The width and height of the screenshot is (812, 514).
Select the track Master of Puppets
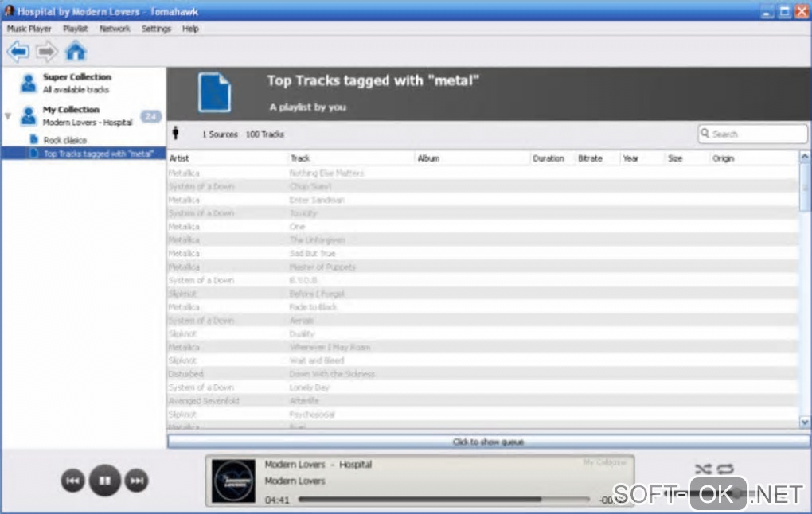[322, 267]
